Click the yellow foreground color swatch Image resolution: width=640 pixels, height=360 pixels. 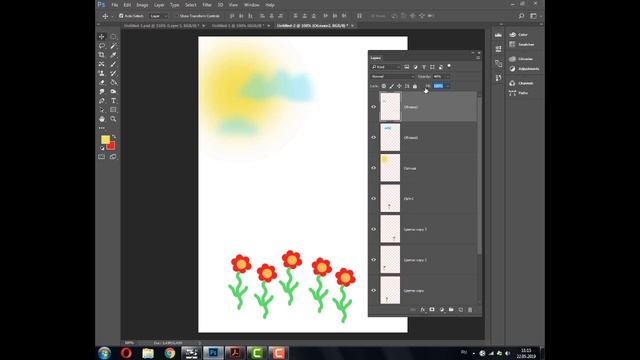[x=105, y=139]
